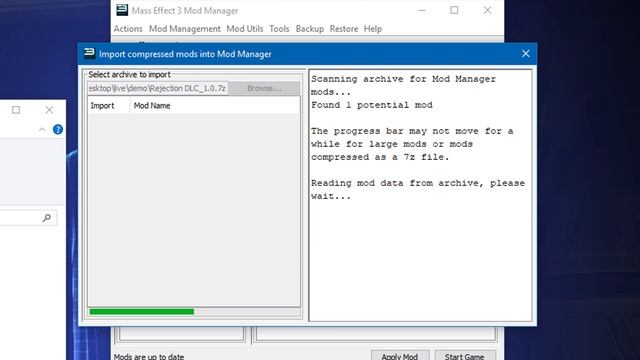Close the Mass Effect 3 Mod Manager window
Screen dimensions: 640x360
(x=487, y=10)
